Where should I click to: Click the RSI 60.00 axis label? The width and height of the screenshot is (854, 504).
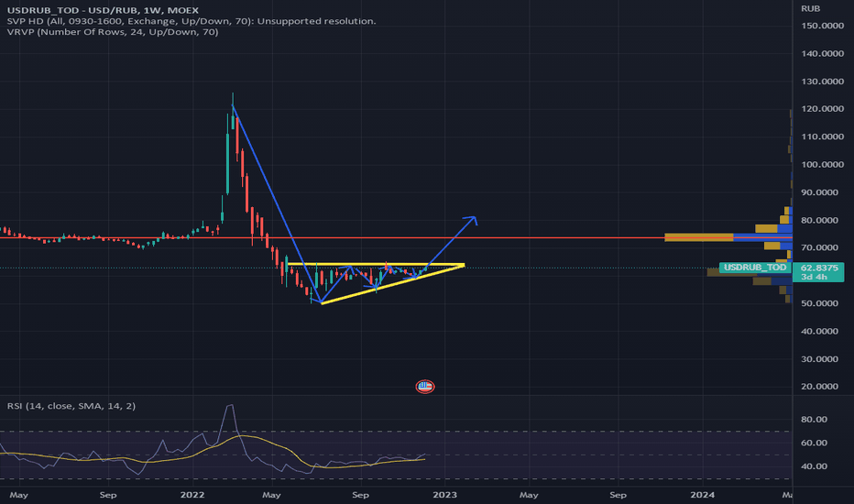814,443
